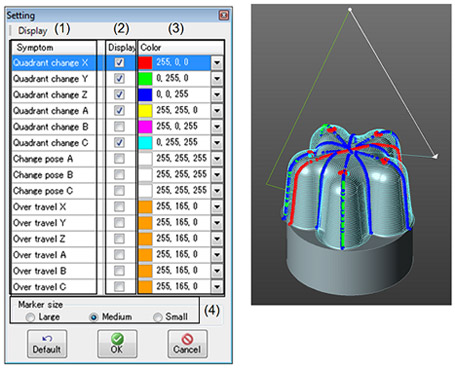Toggle display checkbox for Quadrant change X
455x370 pixels.
pyautogui.click(x=119, y=62)
